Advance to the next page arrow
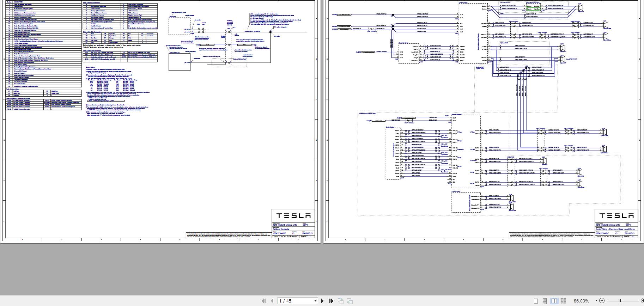This screenshot has width=644, height=306. (322, 301)
